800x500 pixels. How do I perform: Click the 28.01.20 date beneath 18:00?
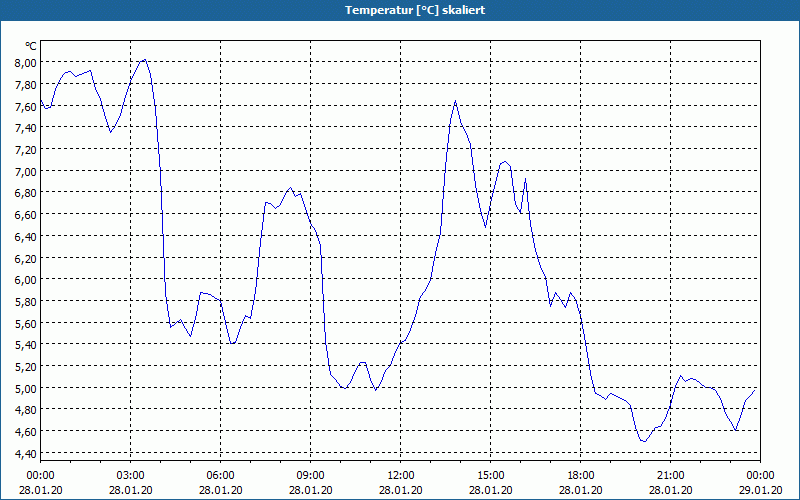[x=581, y=490]
